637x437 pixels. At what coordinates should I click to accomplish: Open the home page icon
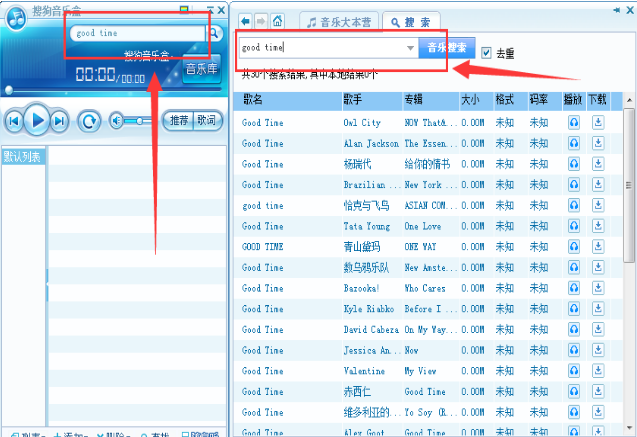(277, 21)
